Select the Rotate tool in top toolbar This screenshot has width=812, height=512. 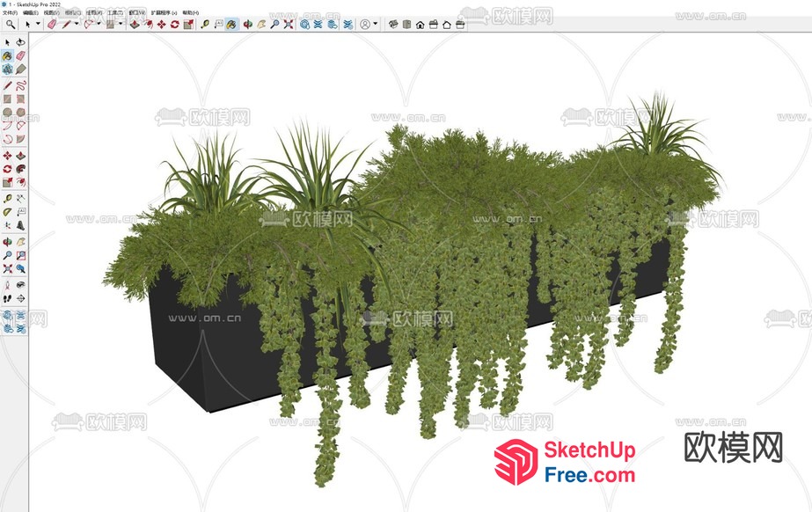pyautogui.click(x=175, y=25)
